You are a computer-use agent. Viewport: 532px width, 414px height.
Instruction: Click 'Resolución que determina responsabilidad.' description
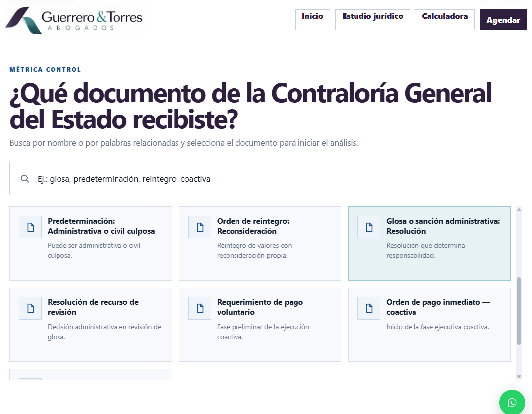(x=425, y=250)
